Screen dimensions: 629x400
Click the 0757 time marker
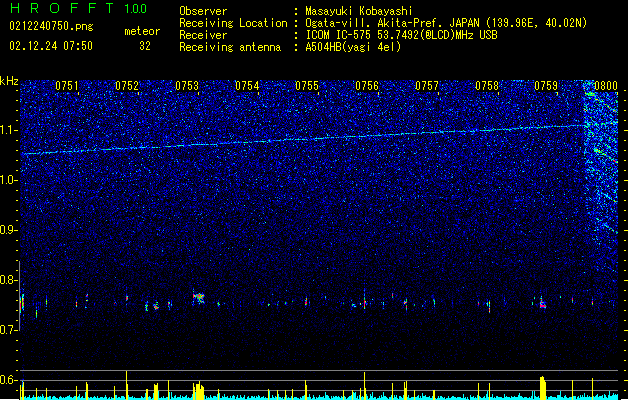(427, 86)
